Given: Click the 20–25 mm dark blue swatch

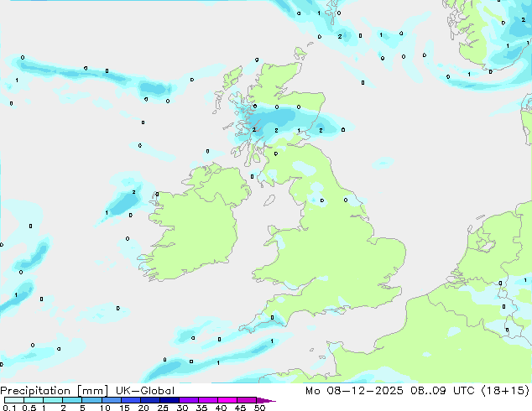Looking at the screenshot, I should (x=153, y=401).
